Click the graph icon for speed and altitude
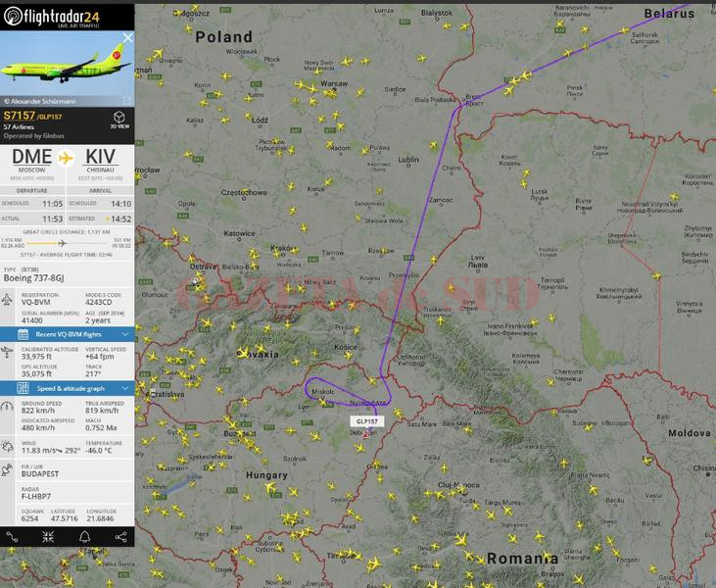Image resolution: width=716 pixels, height=588 pixels. pos(23,388)
